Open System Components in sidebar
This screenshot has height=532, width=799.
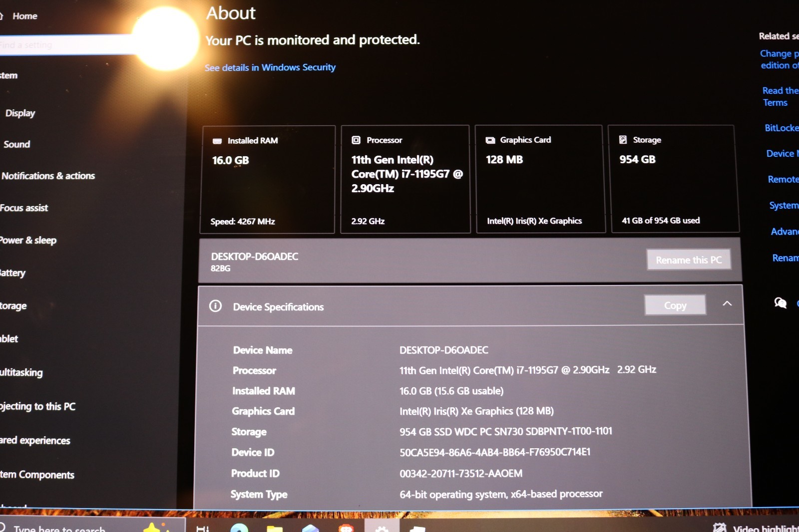pyautogui.click(x=37, y=475)
